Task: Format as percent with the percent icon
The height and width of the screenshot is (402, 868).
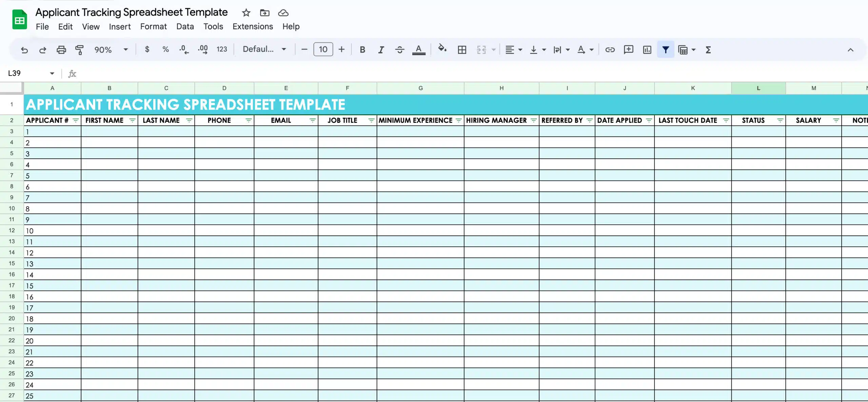Action: coord(165,49)
